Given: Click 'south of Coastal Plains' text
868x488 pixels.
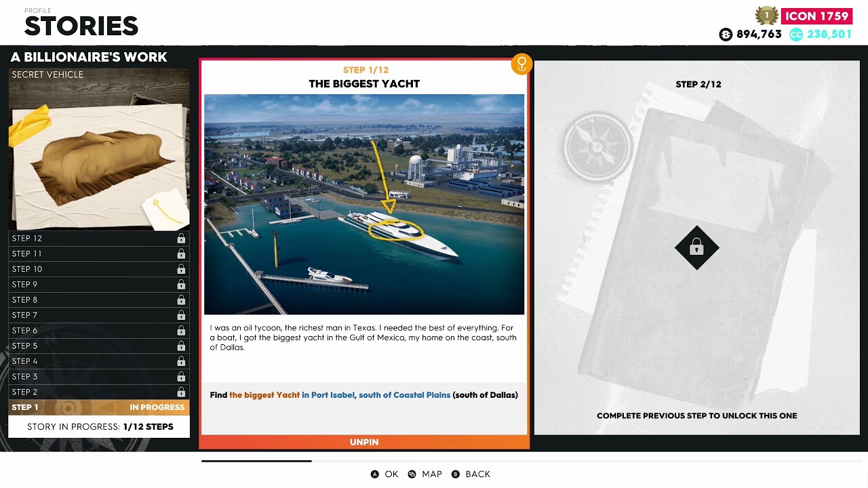Looking at the screenshot, I should pos(404,395).
